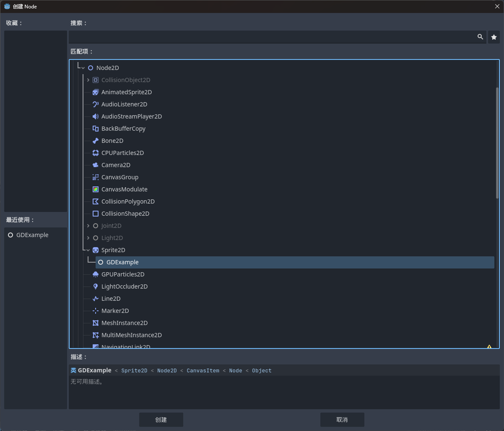Expand the CollisionObject2D branch
This screenshot has width=504, height=431.
click(x=88, y=80)
